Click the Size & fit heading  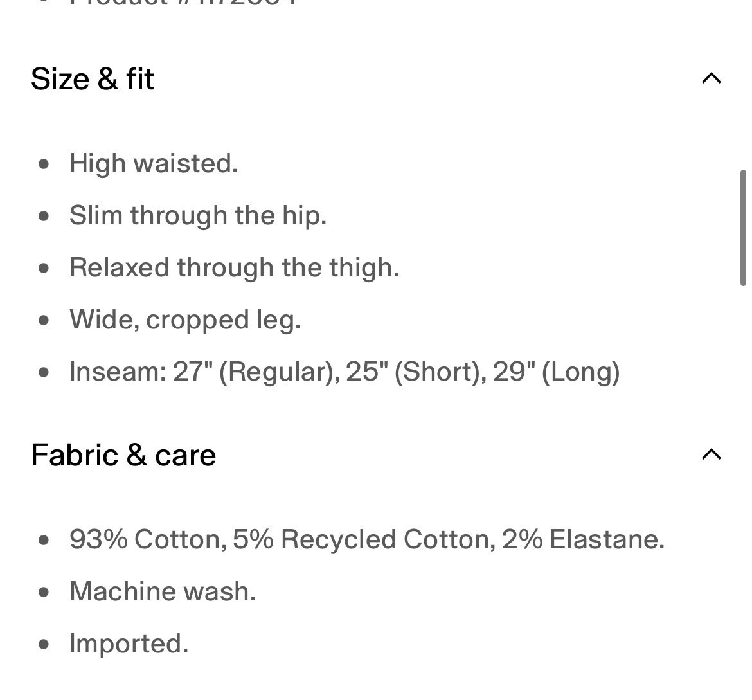93,78
